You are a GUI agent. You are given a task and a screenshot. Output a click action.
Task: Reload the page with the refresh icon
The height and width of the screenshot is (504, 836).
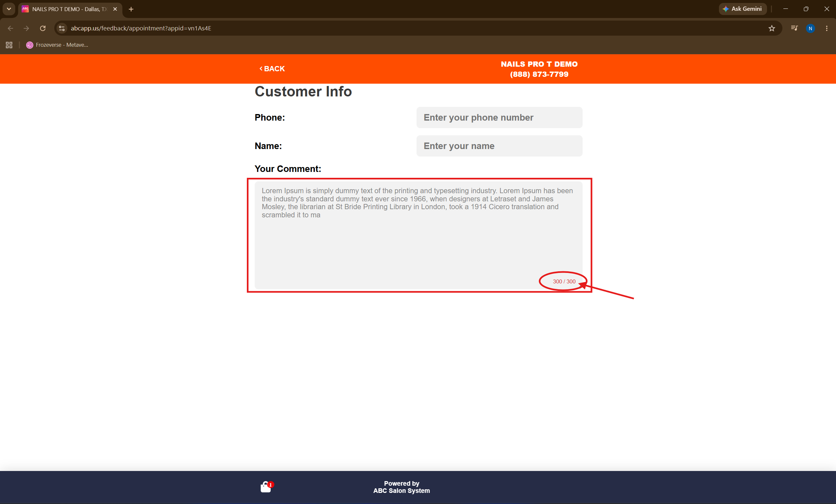point(43,28)
